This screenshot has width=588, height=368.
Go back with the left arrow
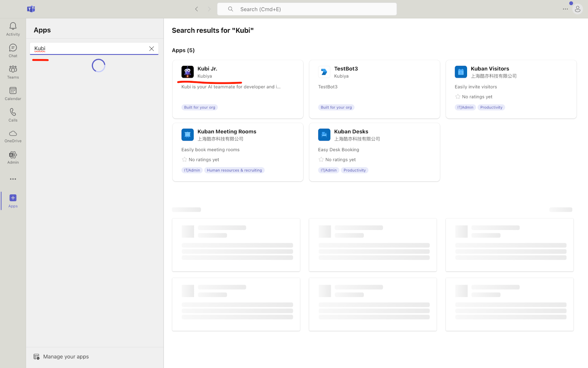click(x=197, y=9)
